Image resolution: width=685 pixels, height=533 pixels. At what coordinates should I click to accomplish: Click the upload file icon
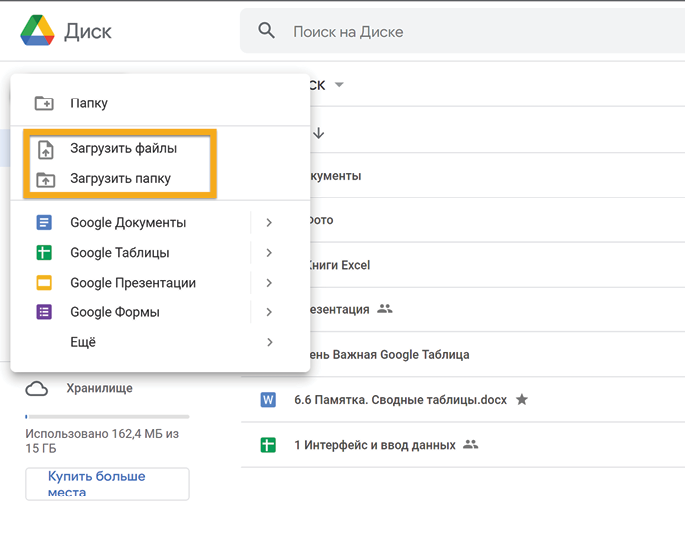pos(45,149)
